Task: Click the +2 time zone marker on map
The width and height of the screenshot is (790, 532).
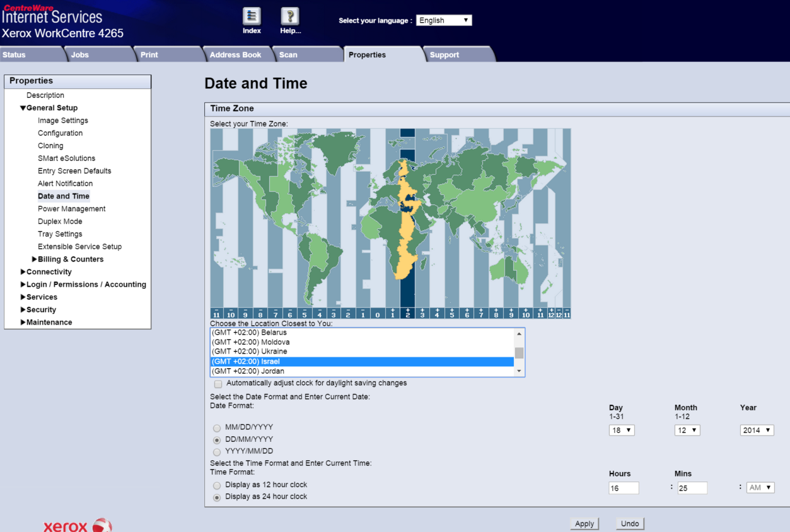Action: click(407, 313)
